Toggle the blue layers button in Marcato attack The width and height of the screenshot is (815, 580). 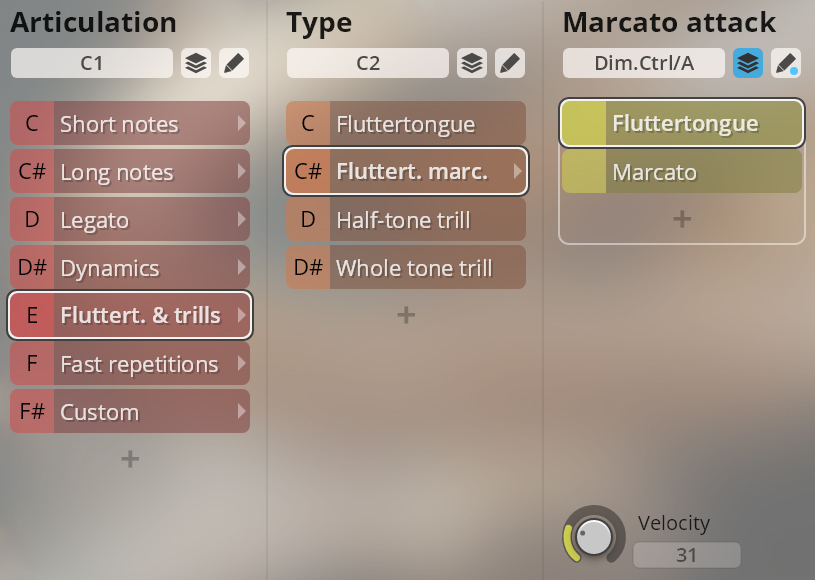pos(748,63)
